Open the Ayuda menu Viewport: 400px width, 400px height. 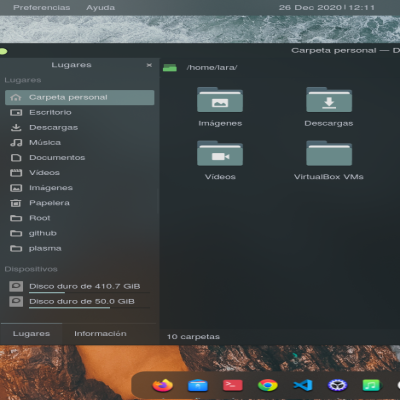click(100, 7)
